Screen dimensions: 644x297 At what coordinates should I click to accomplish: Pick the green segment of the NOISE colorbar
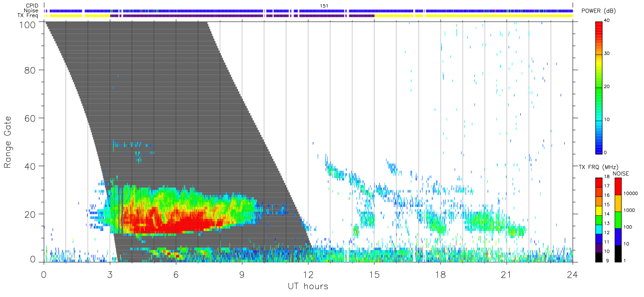(617, 219)
